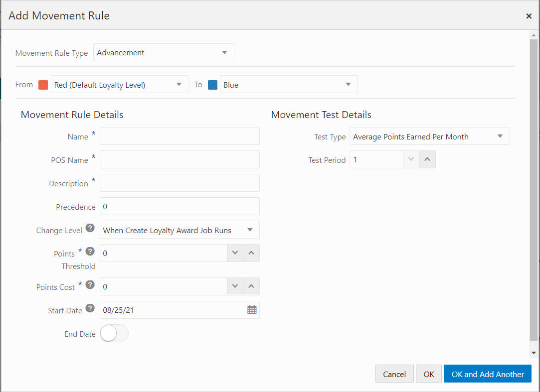The image size is (540, 392).
Task: Click the OK button
Action: pos(429,374)
